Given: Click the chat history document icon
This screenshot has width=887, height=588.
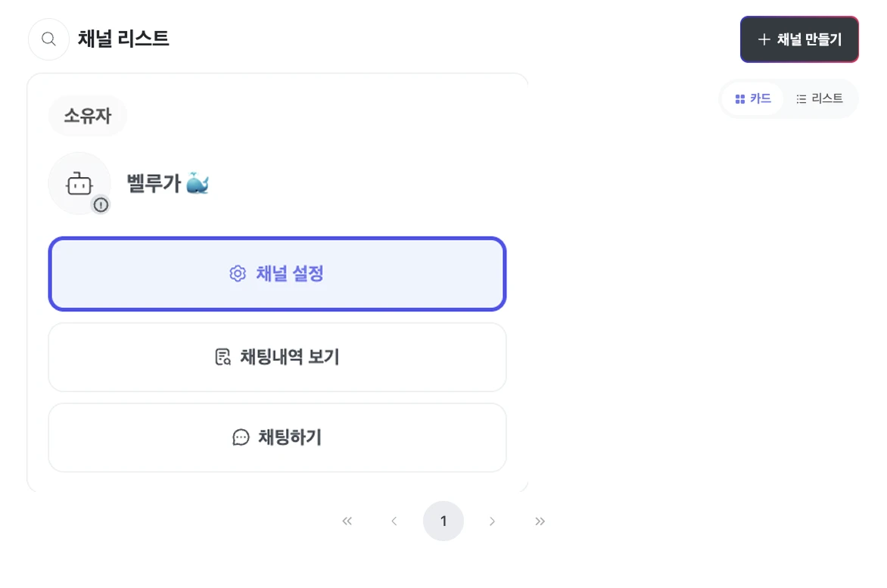Looking at the screenshot, I should coord(223,356).
